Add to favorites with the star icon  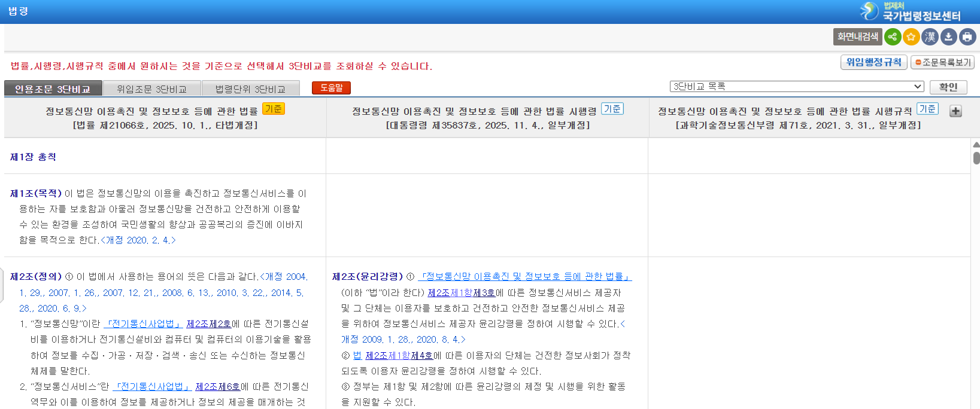coord(911,37)
